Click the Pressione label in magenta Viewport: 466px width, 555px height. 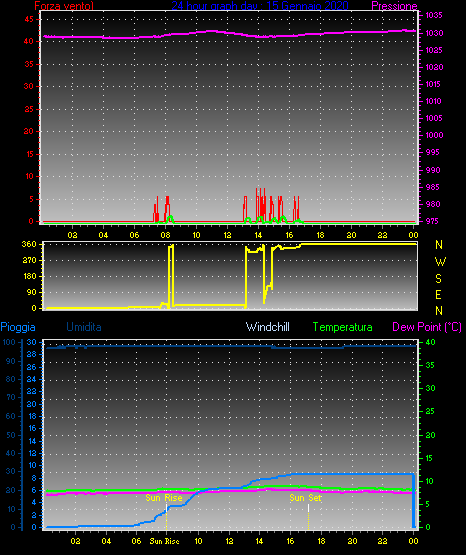point(394,6)
